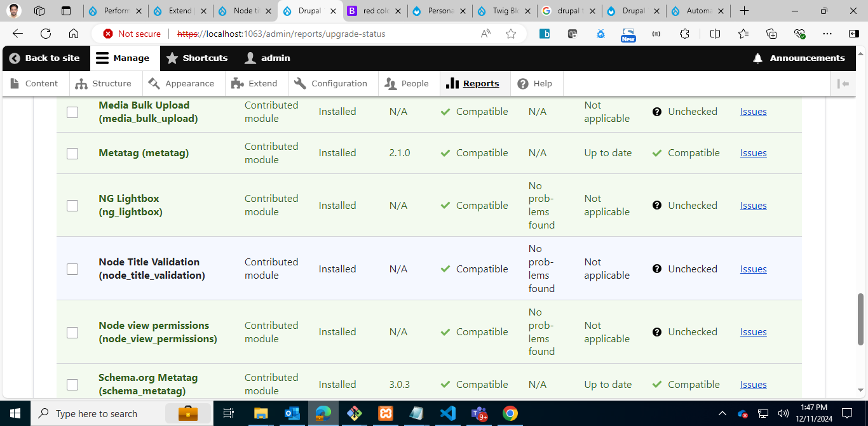Select Node Title Validation checkbox
The image size is (868, 426).
[72, 269]
